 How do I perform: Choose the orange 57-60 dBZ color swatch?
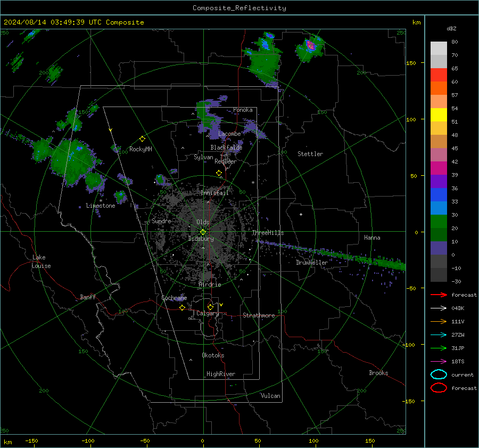(x=439, y=88)
